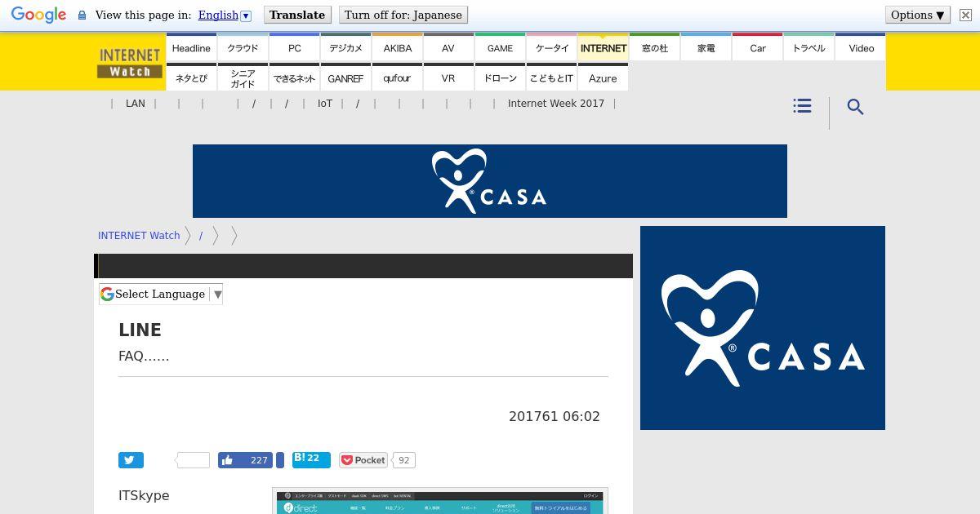980x514 pixels.
Task: Open the デジカメ tab
Action: pyautogui.click(x=345, y=47)
